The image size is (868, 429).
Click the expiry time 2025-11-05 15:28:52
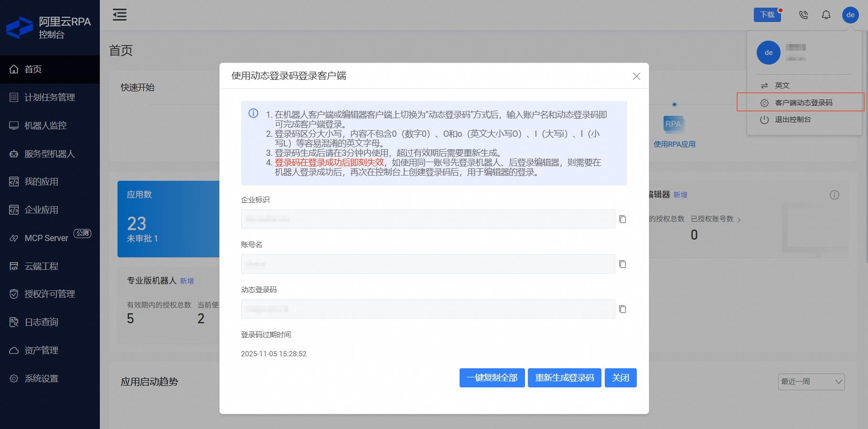click(274, 354)
